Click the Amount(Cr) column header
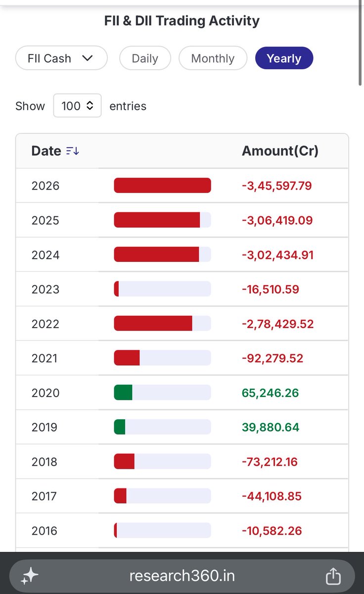364x594 pixels. (280, 151)
